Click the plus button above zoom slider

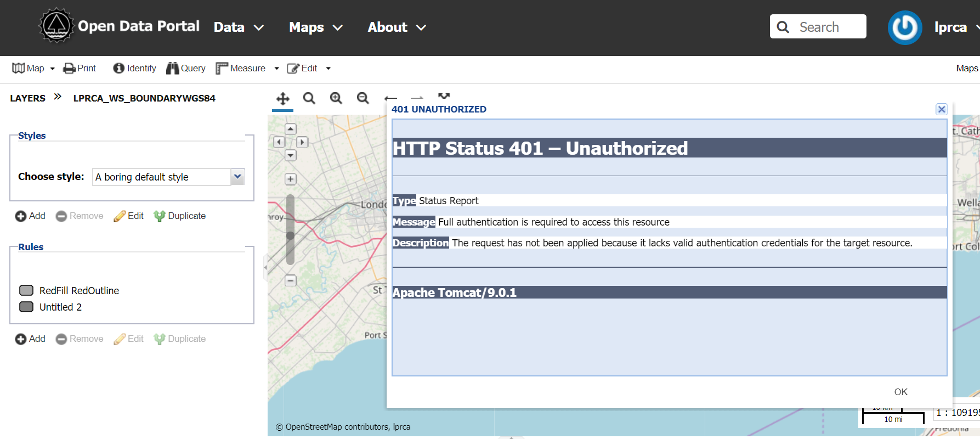pyautogui.click(x=291, y=179)
